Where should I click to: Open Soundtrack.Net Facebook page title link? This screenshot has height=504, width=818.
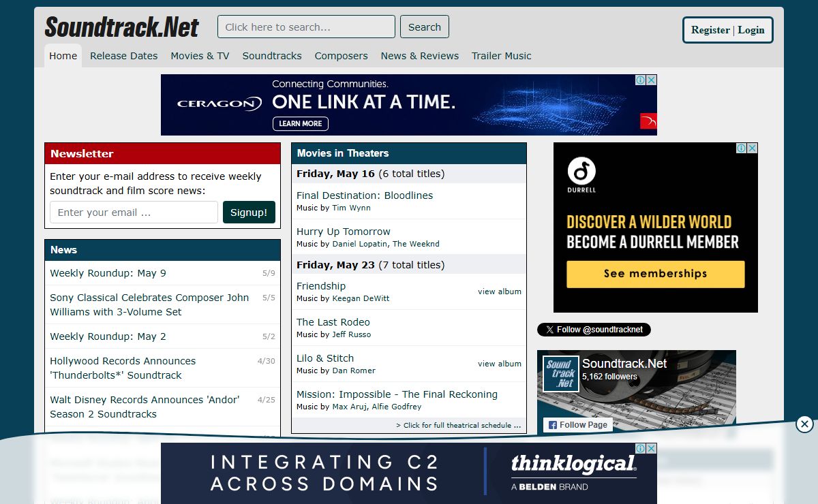click(624, 364)
